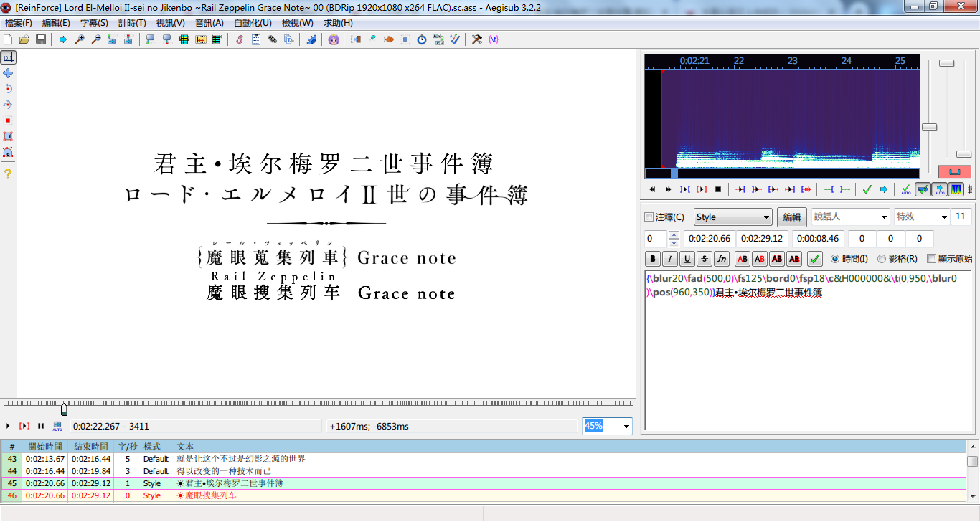This screenshot has width=980, height=522.
Task: Toggle spectrum analyzer mode button
Action: 956,189
